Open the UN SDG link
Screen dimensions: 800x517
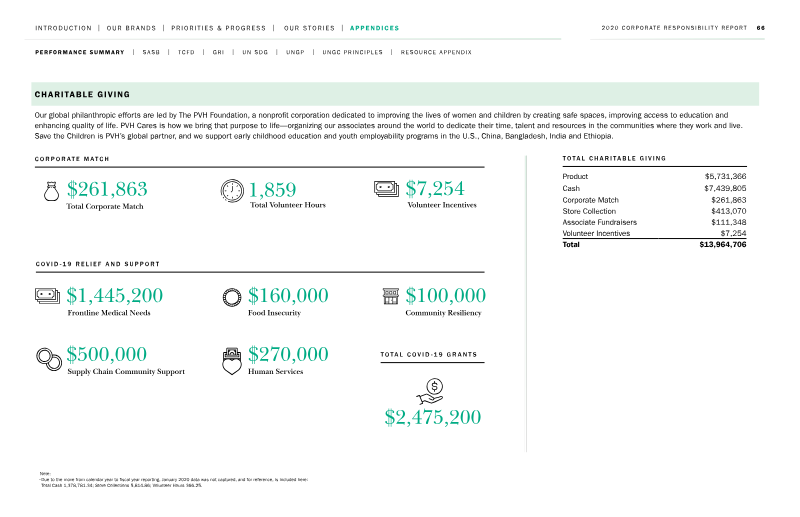coord(255,52)
